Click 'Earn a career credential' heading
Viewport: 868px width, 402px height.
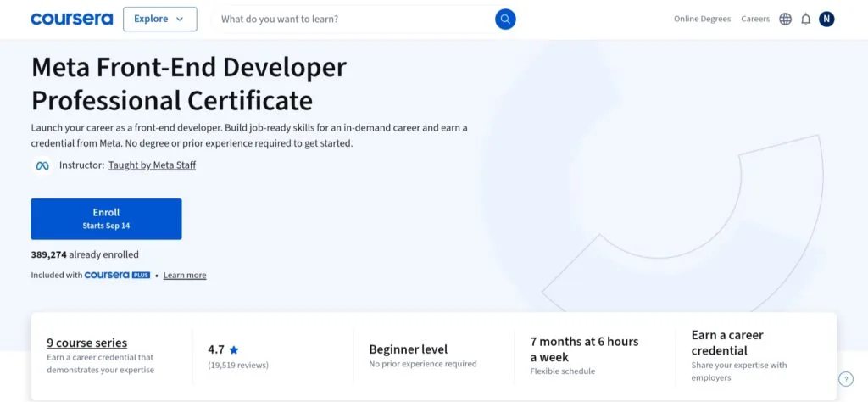tap(727, 343)
